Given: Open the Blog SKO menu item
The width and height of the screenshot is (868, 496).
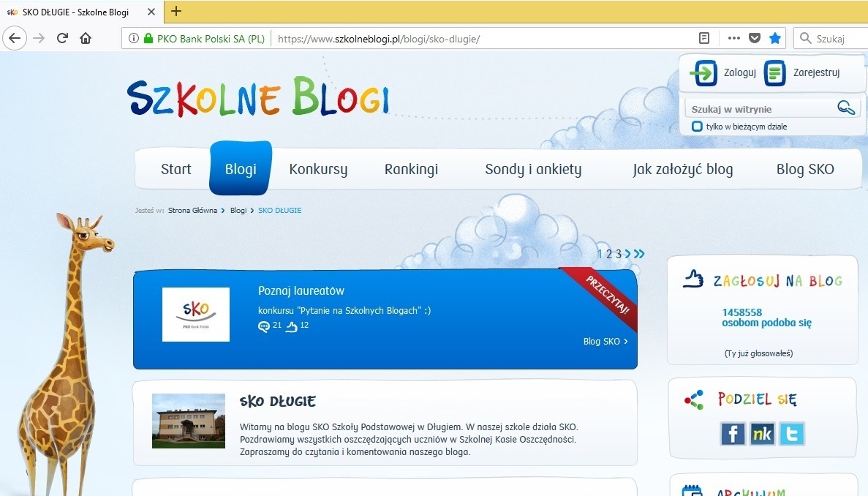Looking at the screenshot, I should pyautogui.click(x=805, y=169).
